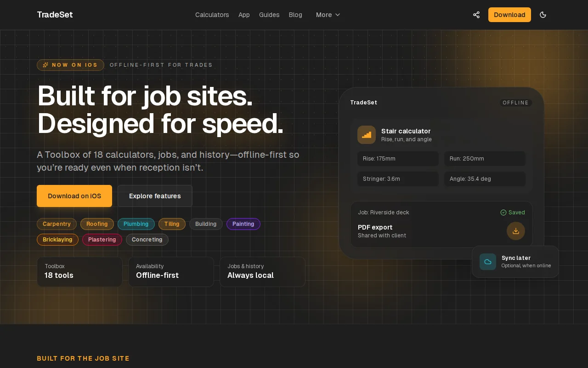Expand the More menu

pyautogui.click(x=328, y=15)
